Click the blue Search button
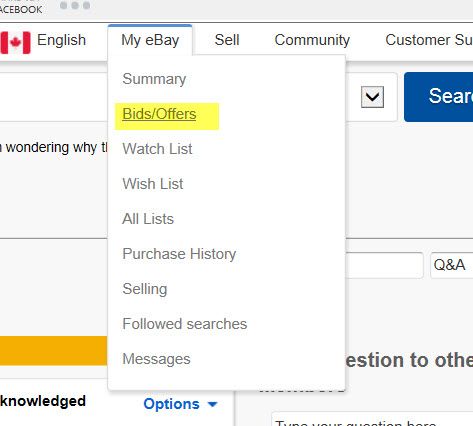 pos(439,97)
